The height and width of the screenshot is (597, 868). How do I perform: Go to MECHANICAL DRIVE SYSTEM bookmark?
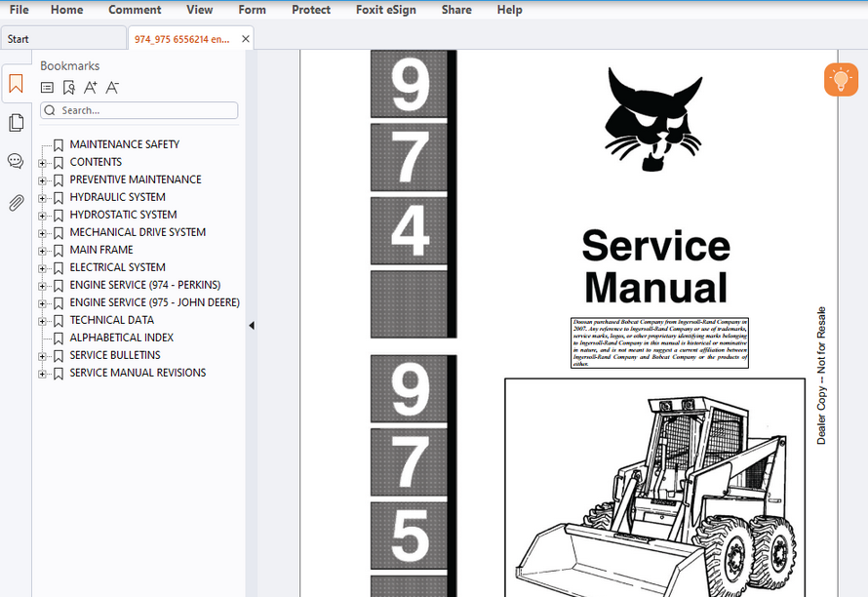click(x=138, y=232)
